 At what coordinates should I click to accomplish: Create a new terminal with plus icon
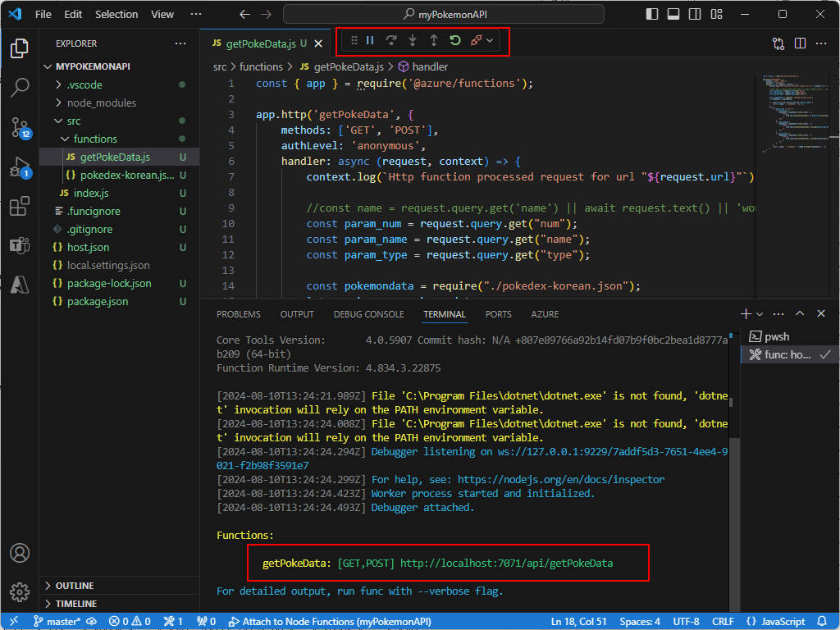(x=746, y=314)
